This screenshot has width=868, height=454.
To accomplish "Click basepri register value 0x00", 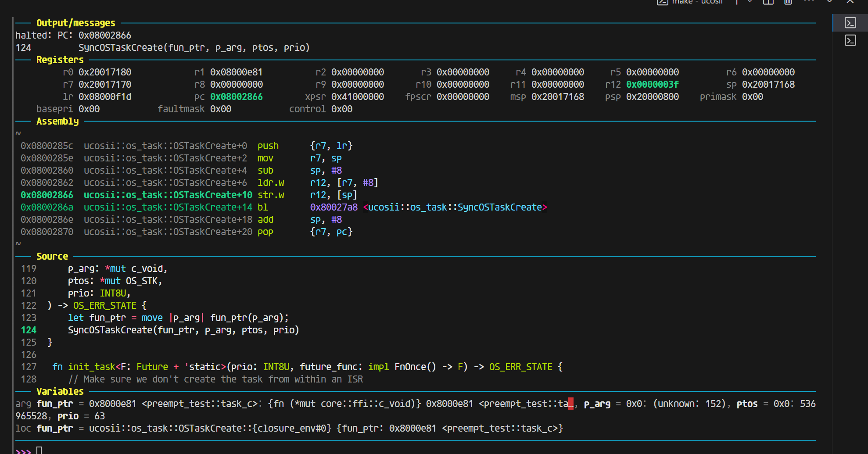I will click(x=89, y=109).
